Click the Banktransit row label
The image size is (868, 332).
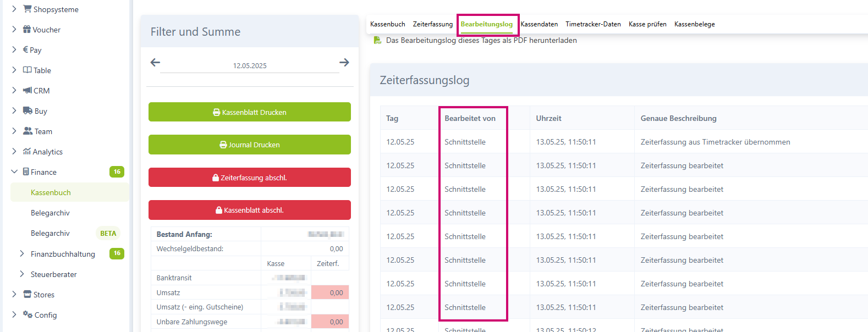tap(174, 278)
